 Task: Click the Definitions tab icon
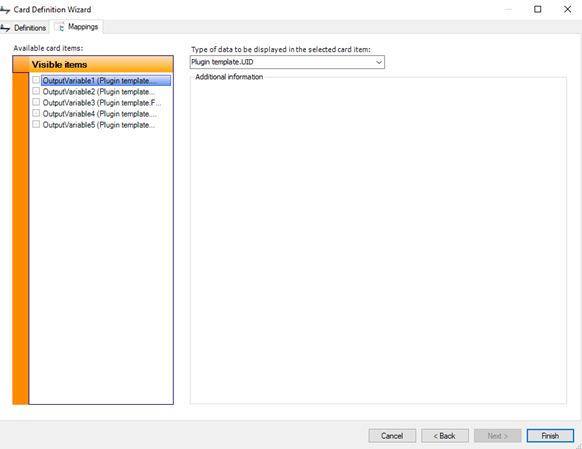pyautogui.click(x=5, y=28)
